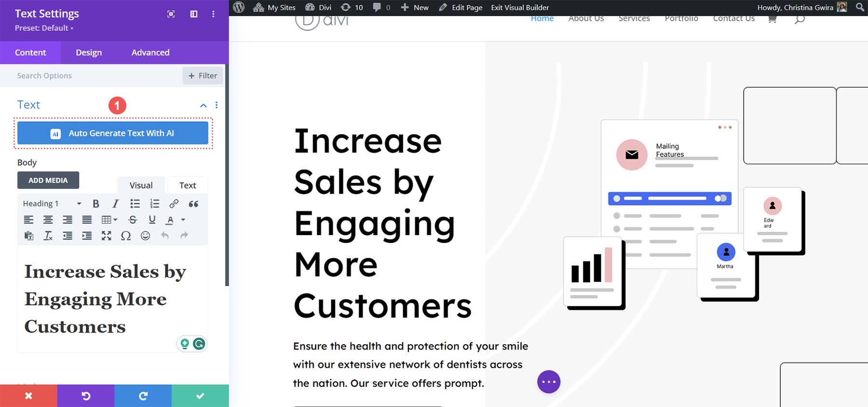Open the Advanced tab
The image size is (868, 407).
point(150,53)
